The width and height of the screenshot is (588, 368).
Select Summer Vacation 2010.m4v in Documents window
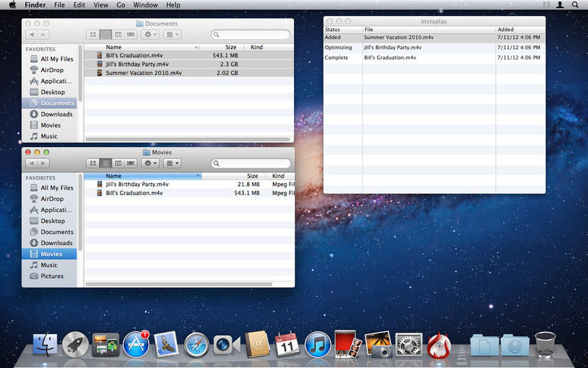[x=189, y=73]
